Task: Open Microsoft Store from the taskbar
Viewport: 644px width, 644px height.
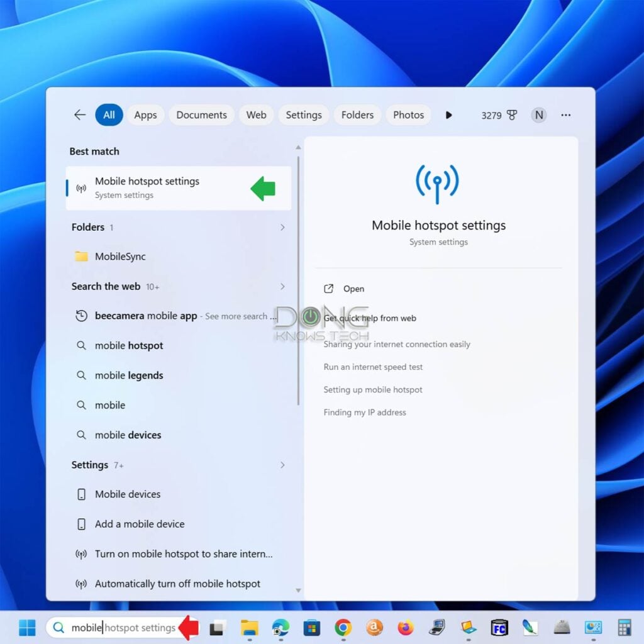Action: tap(312, 628)
